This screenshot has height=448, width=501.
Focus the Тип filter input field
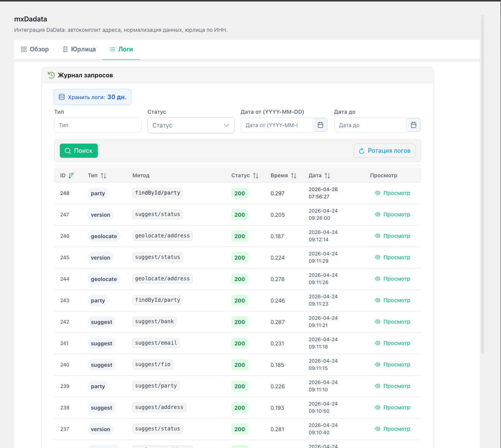click(x=98, y=125)
